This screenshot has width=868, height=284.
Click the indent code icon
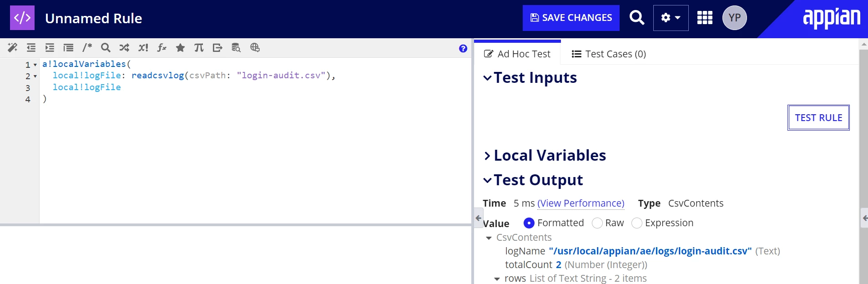pos(50,48)
